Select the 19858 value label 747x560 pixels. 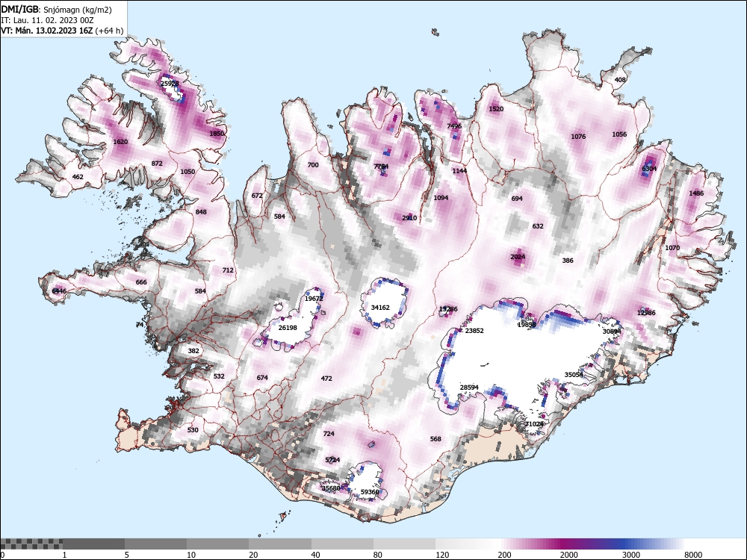click(x=527, y=325)
